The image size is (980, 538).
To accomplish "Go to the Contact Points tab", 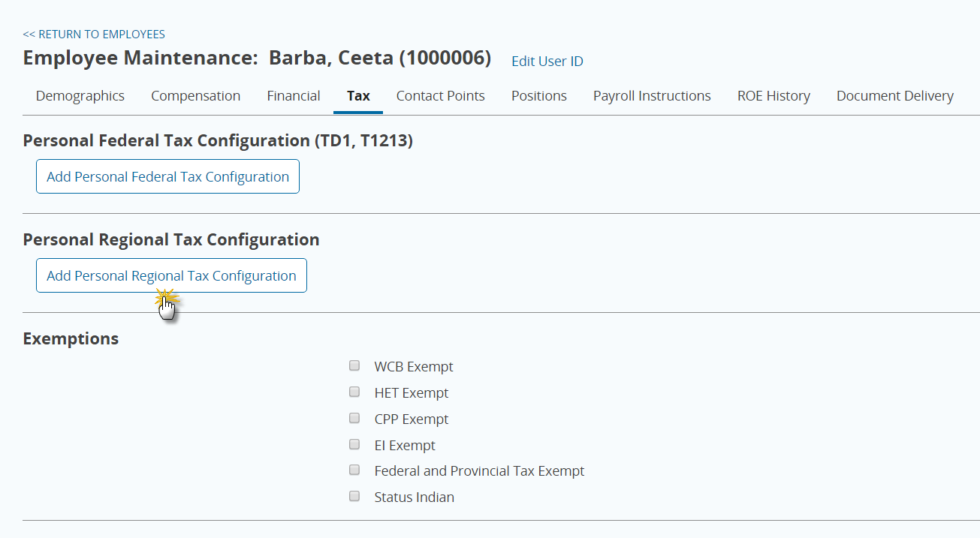I will 441,96.
